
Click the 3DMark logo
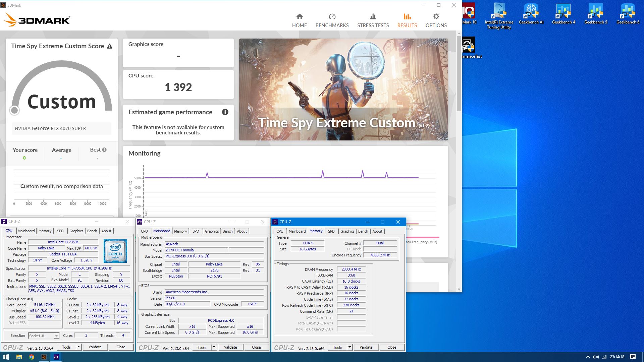click(37, 20)
